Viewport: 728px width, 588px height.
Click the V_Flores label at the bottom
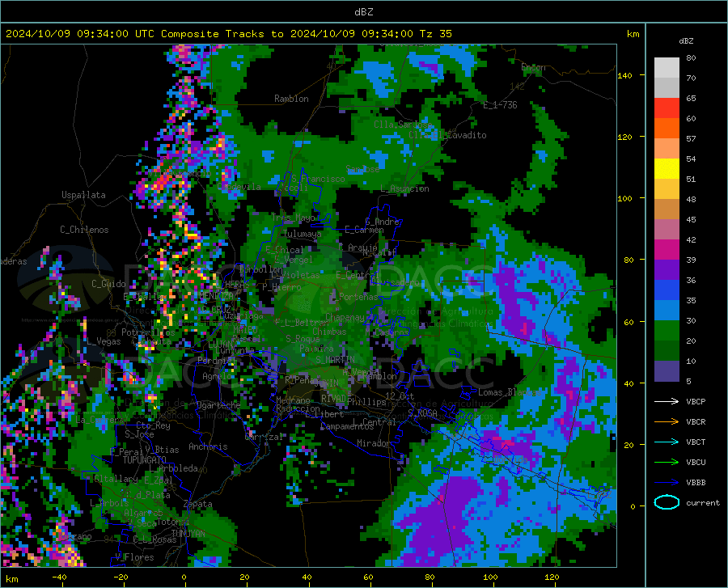tap(134, 557)
